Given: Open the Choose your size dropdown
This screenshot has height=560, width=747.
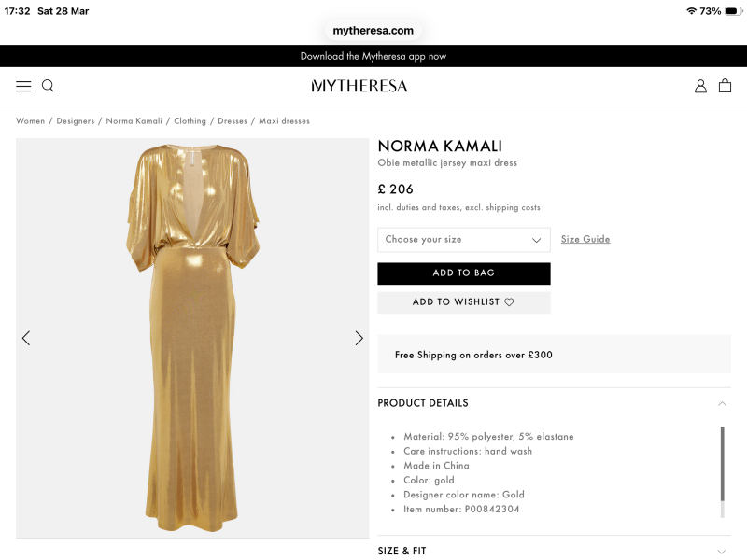Looking at the screenshot, I should pyautogui.click(x=463, y=240).
